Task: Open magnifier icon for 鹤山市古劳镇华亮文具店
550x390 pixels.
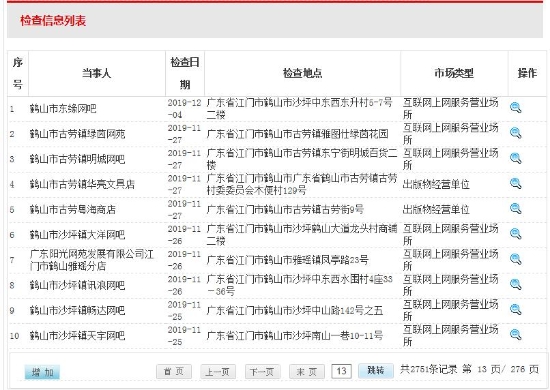Action: (516, 183)
